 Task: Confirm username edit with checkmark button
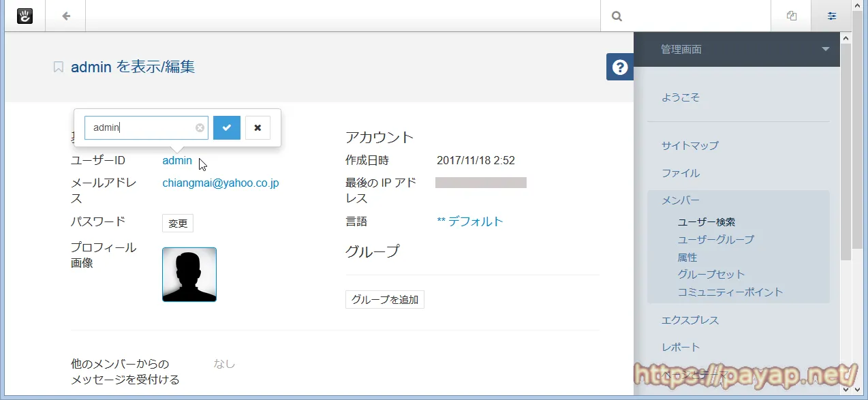pos(226,127)
